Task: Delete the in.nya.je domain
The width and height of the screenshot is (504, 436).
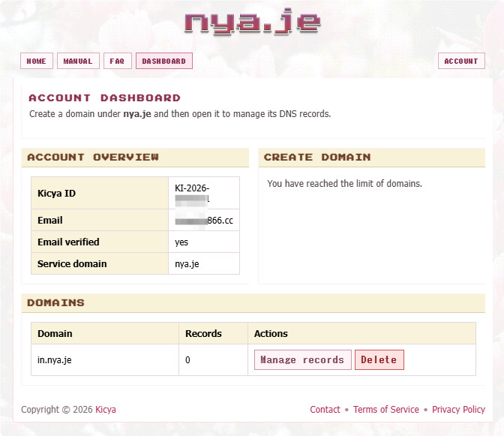Action: 379,359
